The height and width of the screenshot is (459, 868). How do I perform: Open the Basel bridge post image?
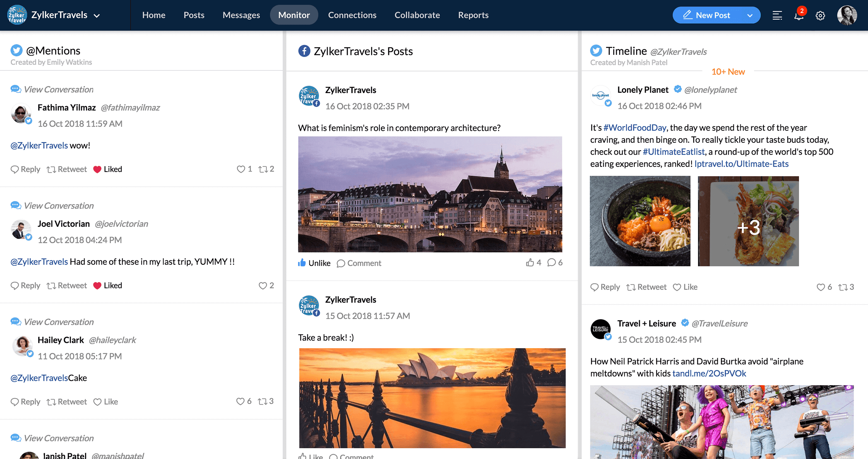pos(430,194)
